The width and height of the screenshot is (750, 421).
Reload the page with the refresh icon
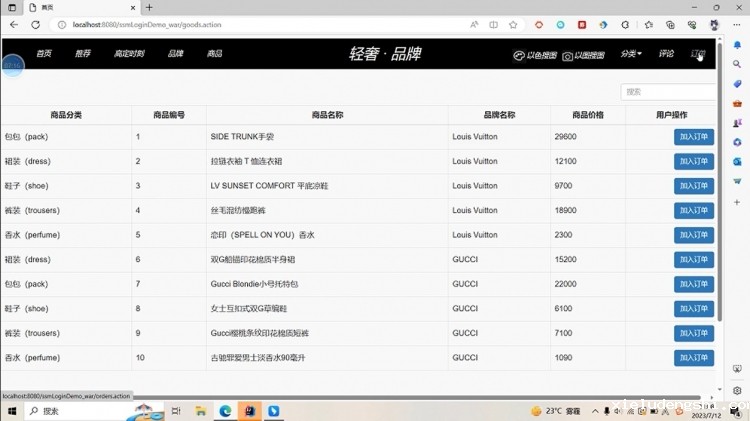tap(35, 24)
